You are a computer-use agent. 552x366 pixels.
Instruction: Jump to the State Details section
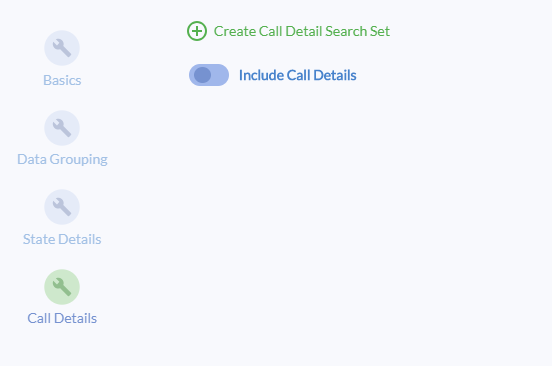62,217
